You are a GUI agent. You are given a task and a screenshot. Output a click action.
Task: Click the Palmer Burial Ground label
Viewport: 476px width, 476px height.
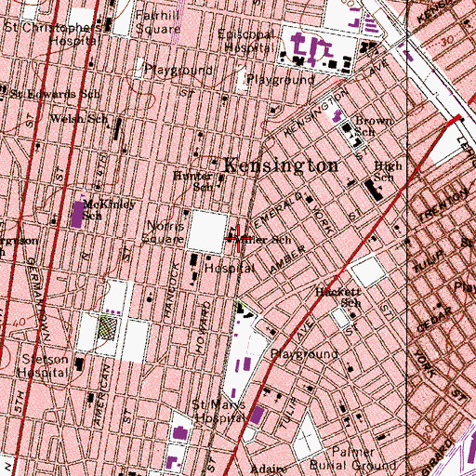coord(353,458)
